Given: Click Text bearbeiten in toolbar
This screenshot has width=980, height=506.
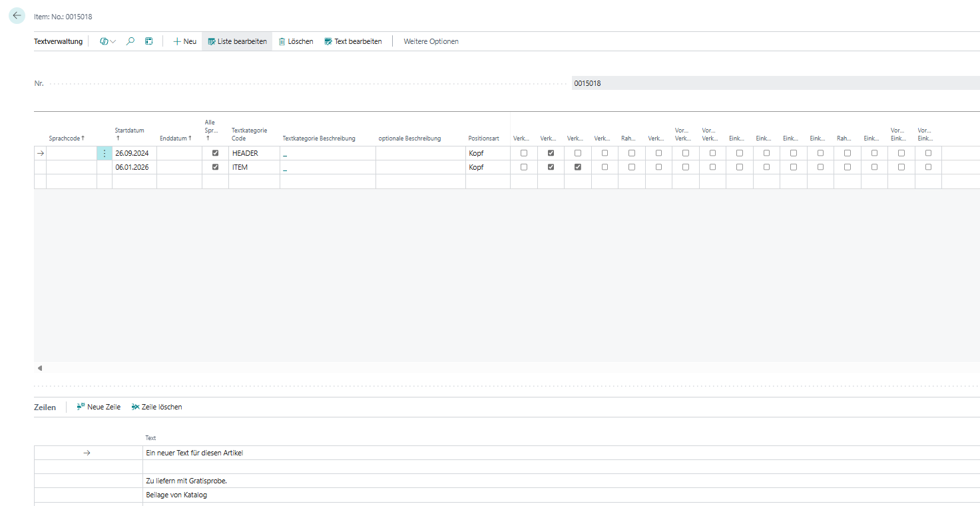Looking at the screenshot, I should click(x=353, y=41).
